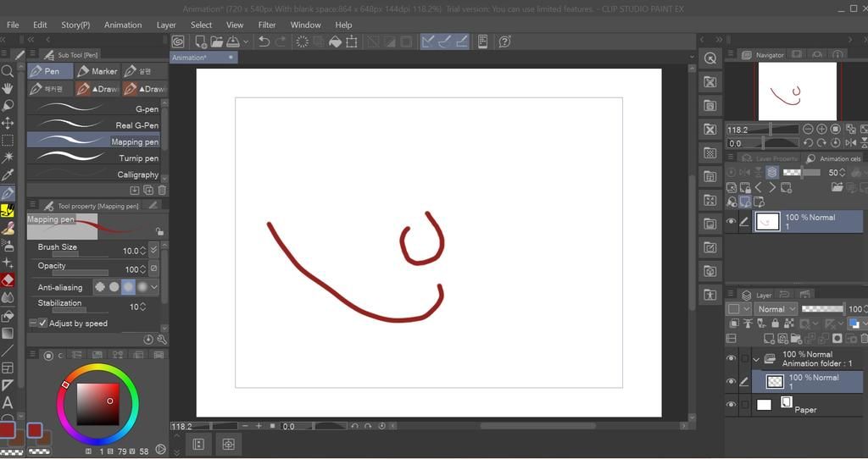Screen dimensions: 868x459
Task: Open Clip Studio launcher icon
Action: tap(178, 41)
